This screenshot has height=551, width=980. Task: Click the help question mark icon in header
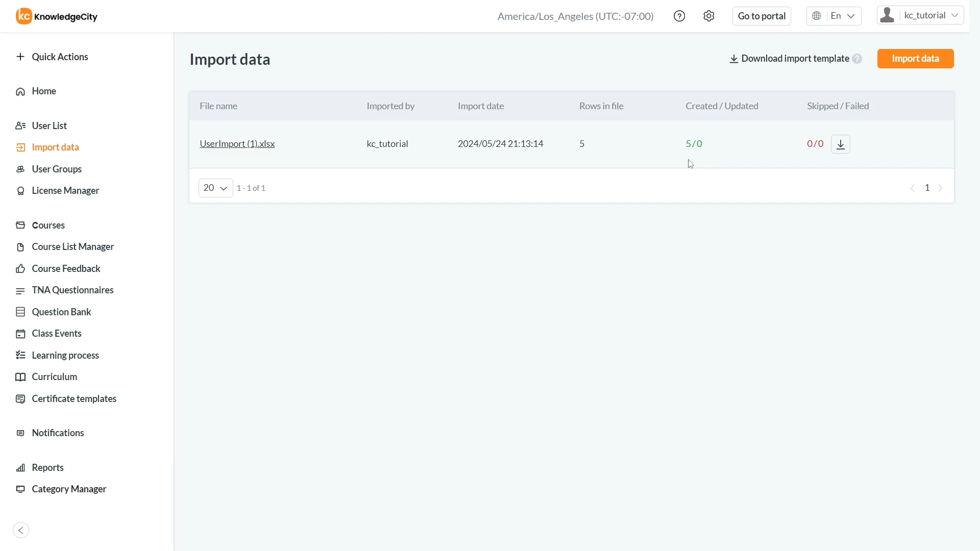(x=679, y=16)
